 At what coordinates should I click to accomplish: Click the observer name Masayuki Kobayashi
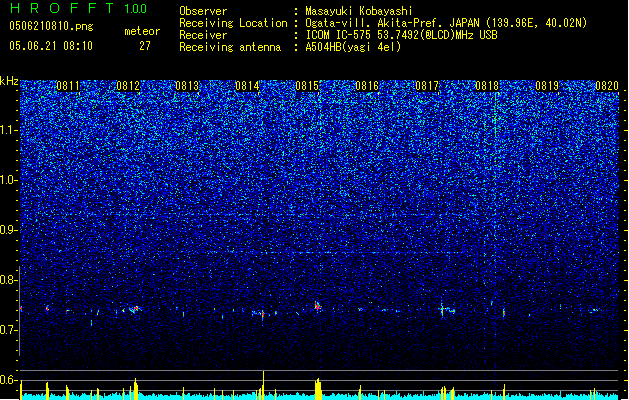(359, 11)
